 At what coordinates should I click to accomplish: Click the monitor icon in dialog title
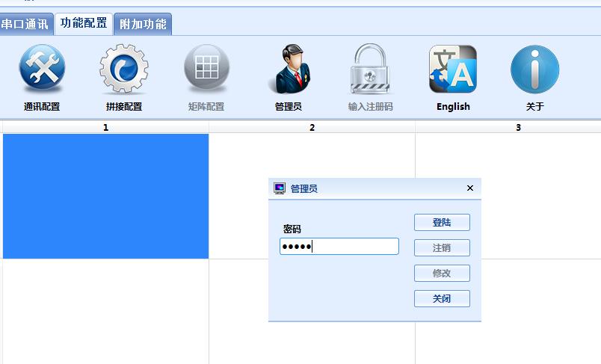coord(280,188)
